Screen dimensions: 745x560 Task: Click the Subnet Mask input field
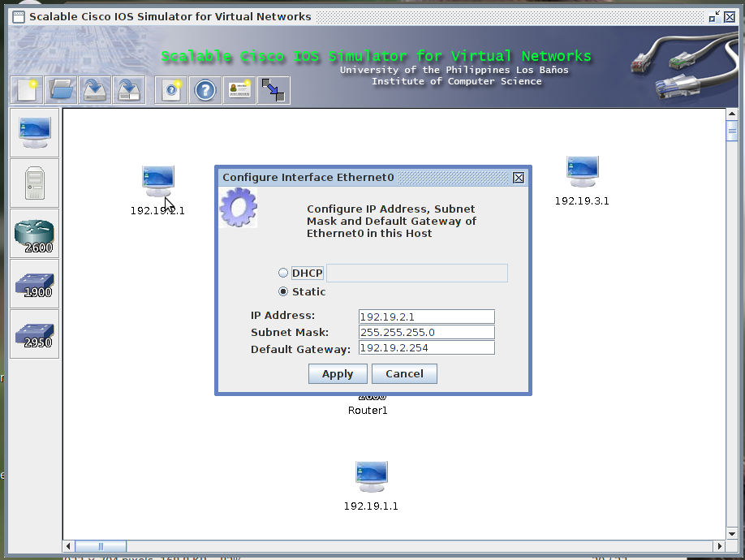click(427, 332)
